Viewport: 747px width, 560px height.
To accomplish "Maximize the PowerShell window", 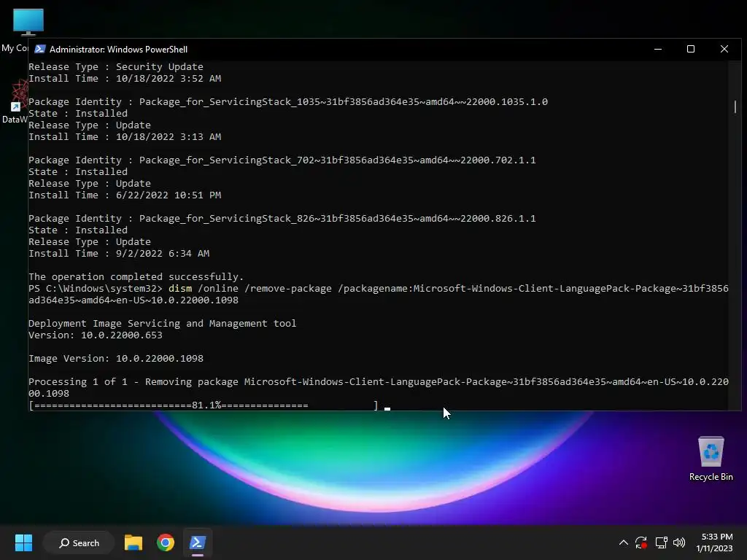I will 691,49.
